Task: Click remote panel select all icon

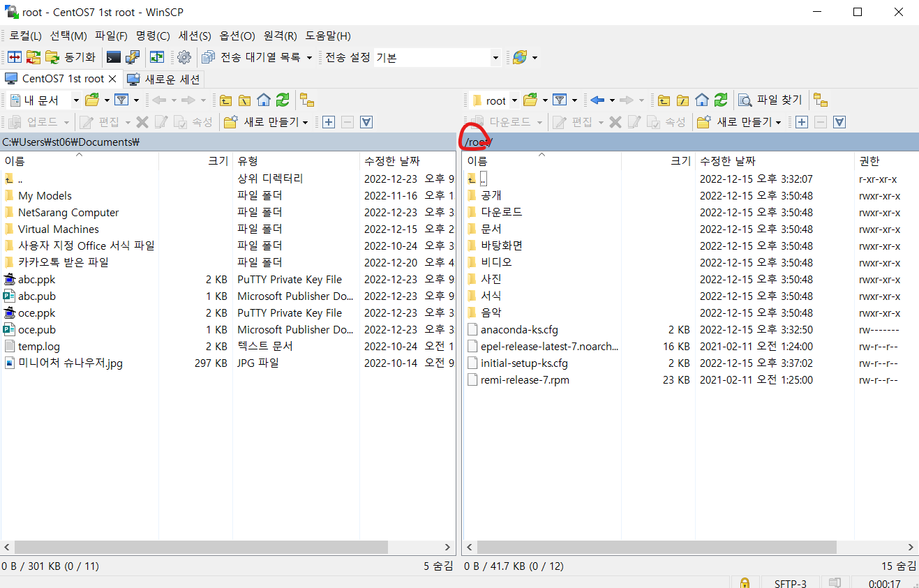Action: [x=839, y=122]
